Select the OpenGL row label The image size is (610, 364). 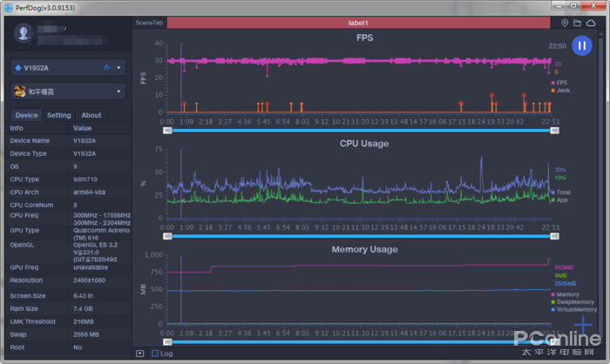tap(22, 245)
